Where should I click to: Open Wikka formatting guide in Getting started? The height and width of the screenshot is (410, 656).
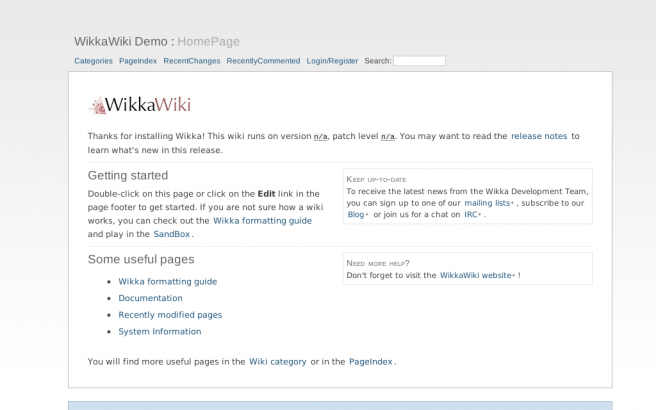[x=262, y=221]
